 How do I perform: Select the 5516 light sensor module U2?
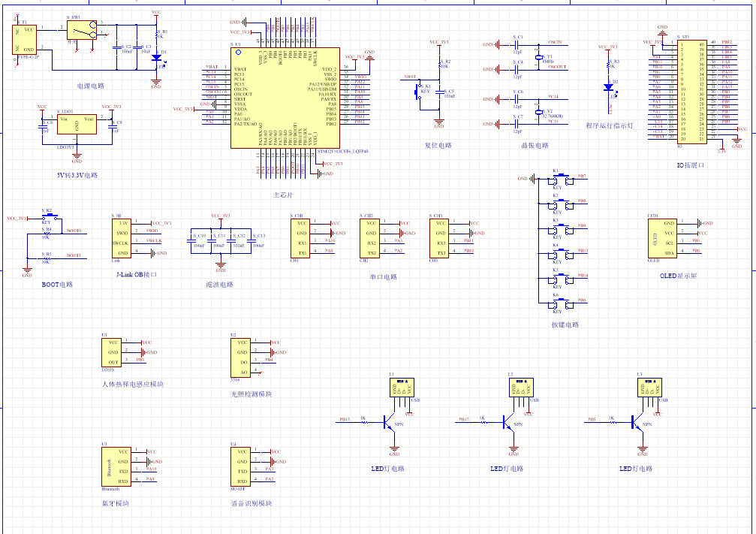click(240, 357)
